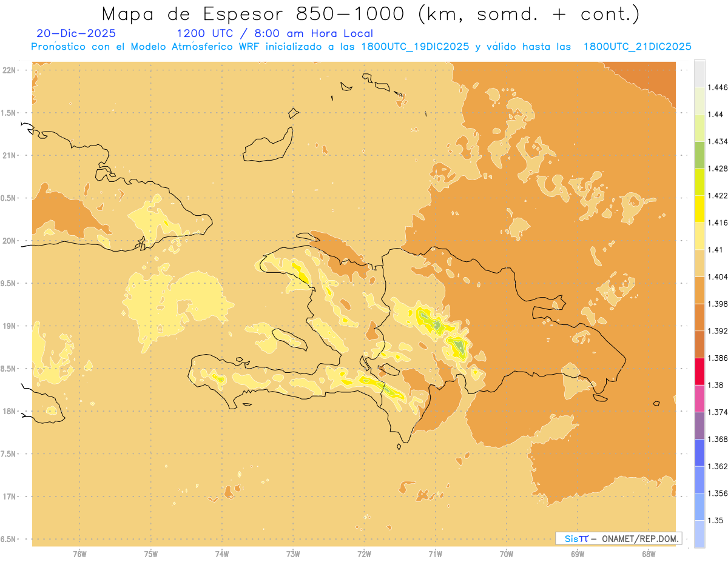Screen dimensions: 728x562
Task: Click the longitude label '70W'
Action: 507,554
